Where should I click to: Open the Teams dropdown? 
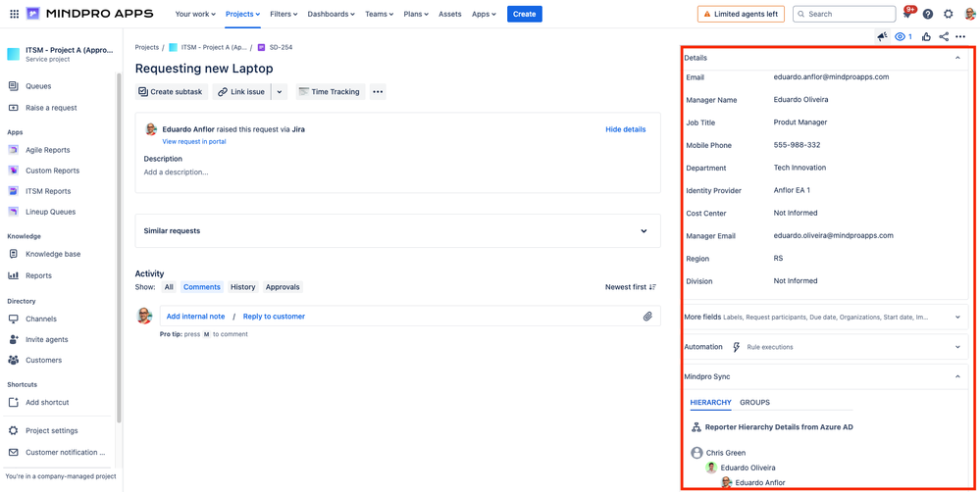(x=380, y=14)
